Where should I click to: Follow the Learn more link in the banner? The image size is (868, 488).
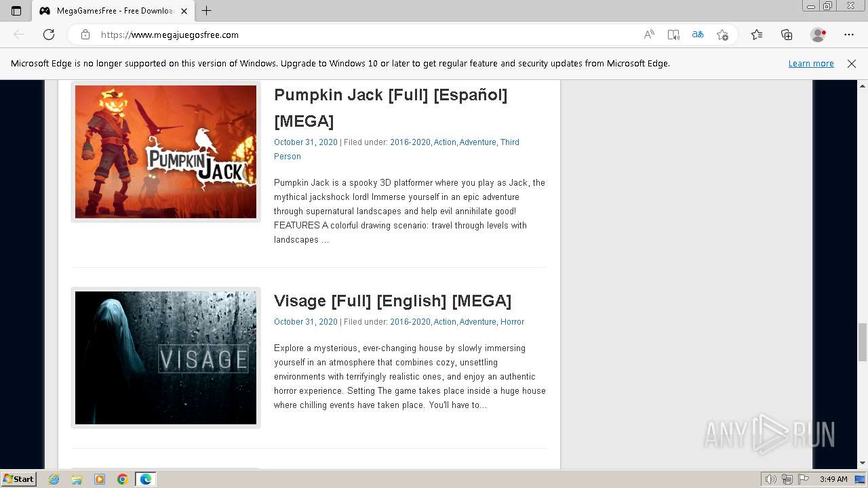(811, 64)
